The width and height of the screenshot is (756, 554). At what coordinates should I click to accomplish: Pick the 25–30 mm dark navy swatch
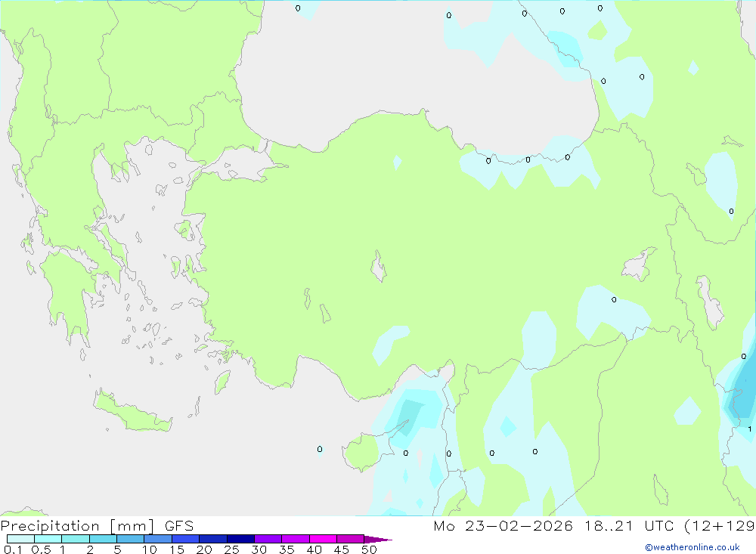coord(240,539)
